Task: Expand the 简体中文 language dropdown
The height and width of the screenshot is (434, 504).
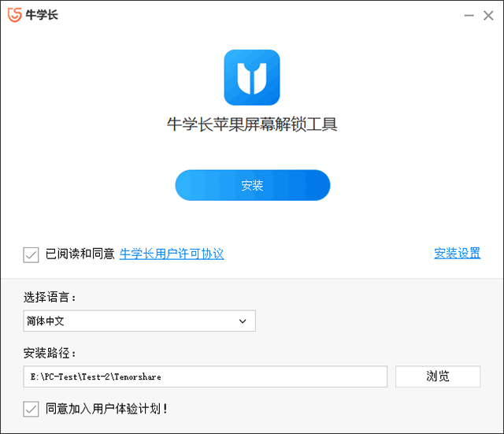Action: click(139, 321)
